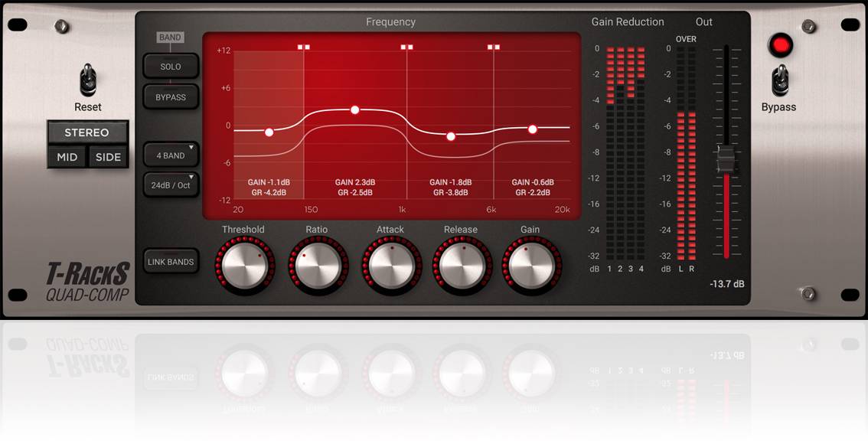Image resolution: width=868 pixels, height=444 pixels.
Task: Select the -1.1dB gain band node
Action: (269, 132)
